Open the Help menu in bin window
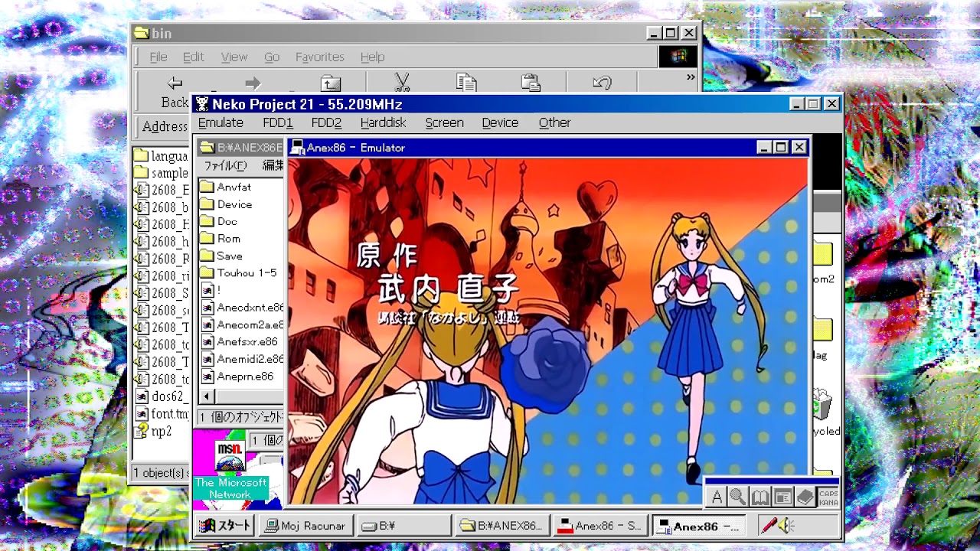 (x=373, y=57)
